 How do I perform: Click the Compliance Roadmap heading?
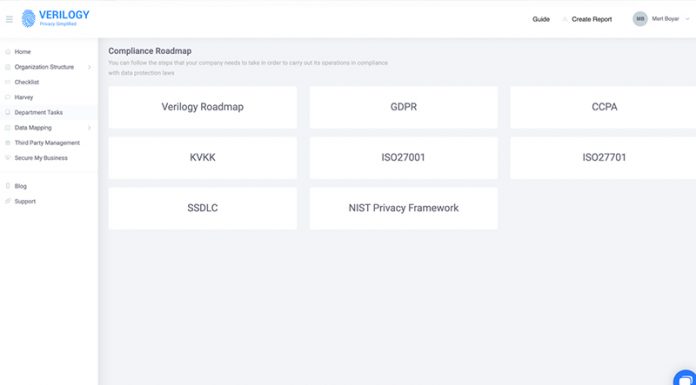point(150,51)
